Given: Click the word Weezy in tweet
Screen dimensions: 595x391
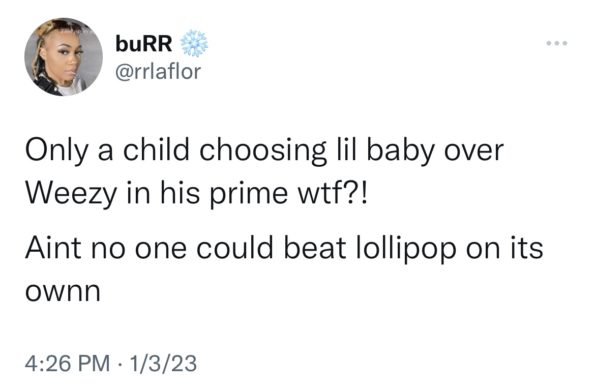Looking at the screenshot, I should (71, 195).
